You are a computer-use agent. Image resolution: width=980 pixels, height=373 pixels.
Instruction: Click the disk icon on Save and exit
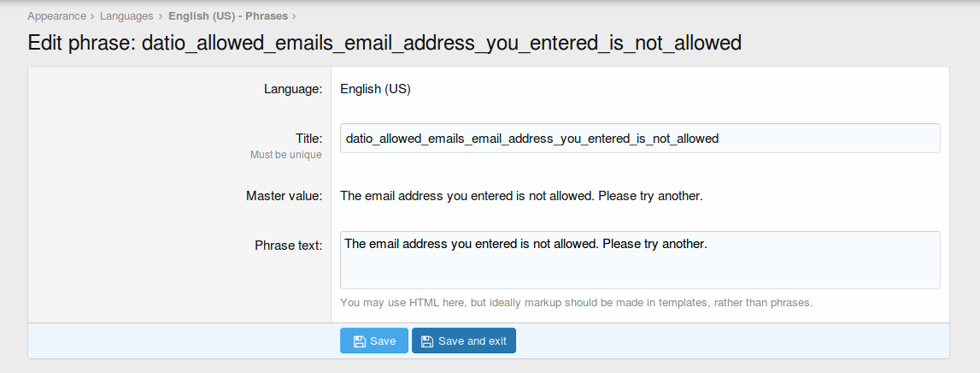[x=427, y=341]
